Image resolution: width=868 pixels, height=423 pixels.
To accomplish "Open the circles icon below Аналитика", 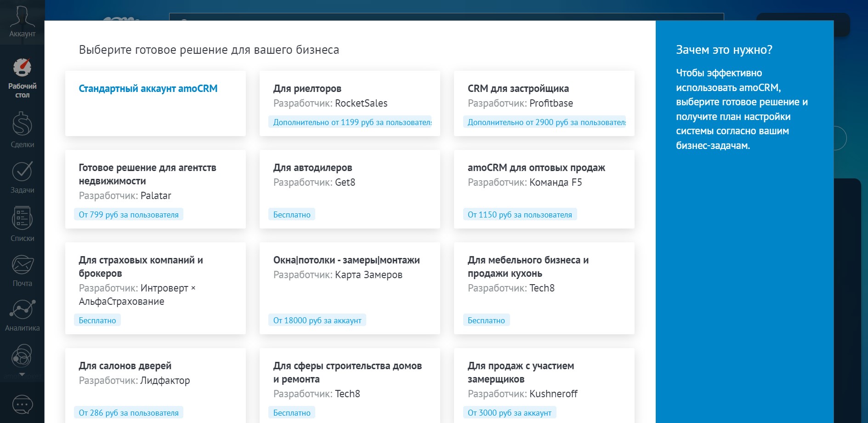I will pyautogui.click(x=22, y=356).
